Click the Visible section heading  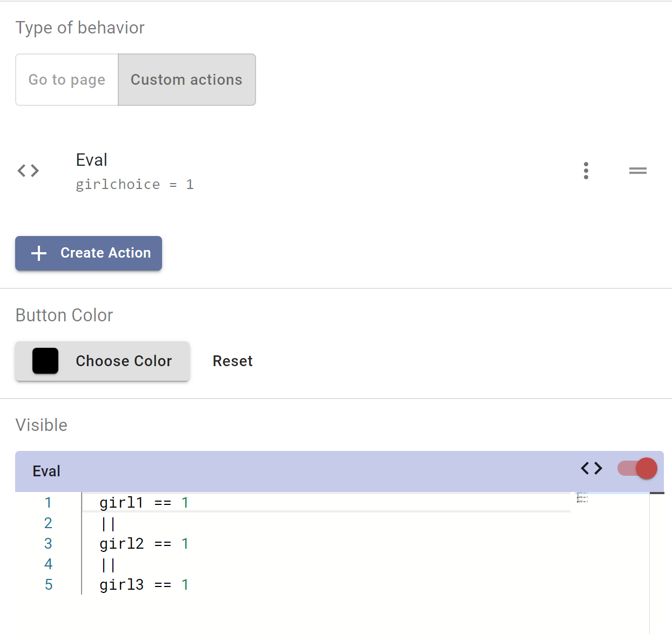[x=42, y=426]
